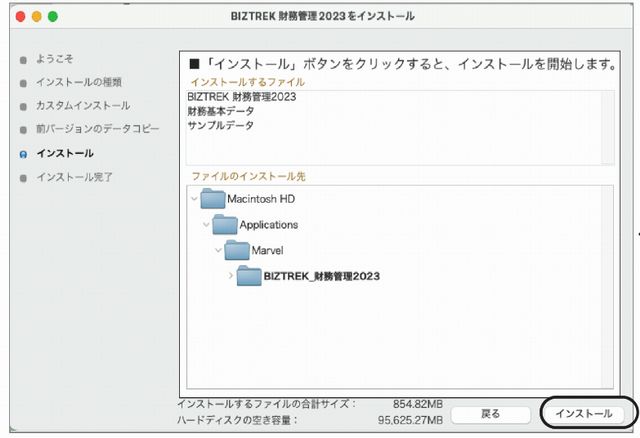Click the green zoom window button

click(53, 16)
